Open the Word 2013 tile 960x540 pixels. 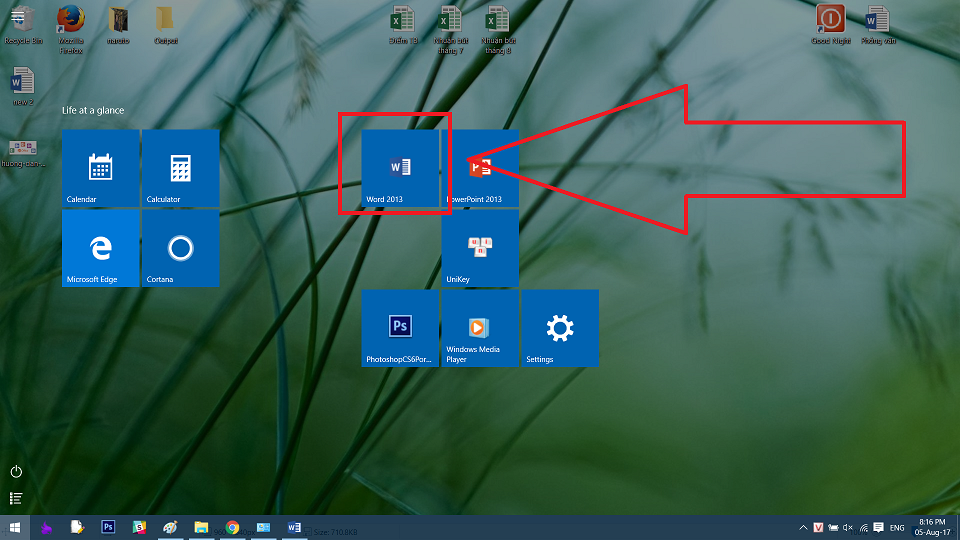pyautogui.click(x=400, y=168)
